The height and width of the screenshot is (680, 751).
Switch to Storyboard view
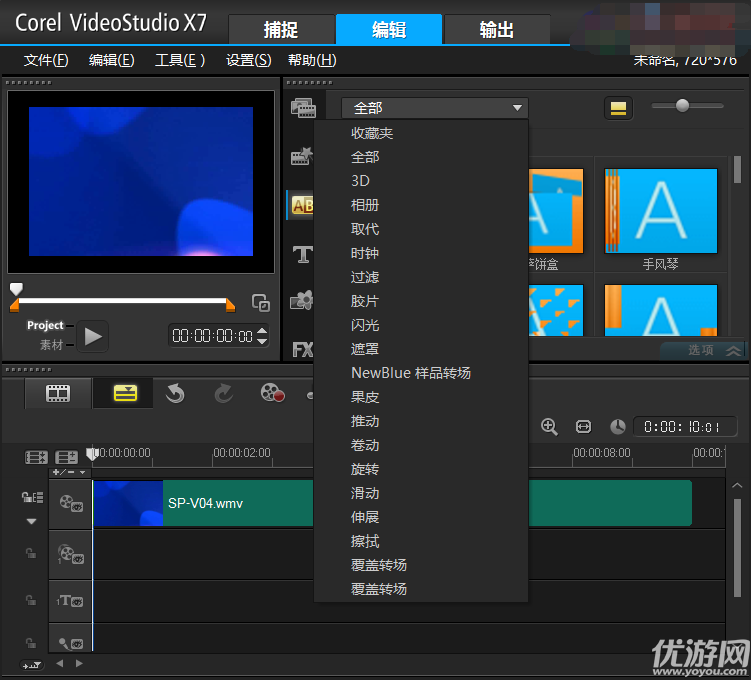point(58,393)
